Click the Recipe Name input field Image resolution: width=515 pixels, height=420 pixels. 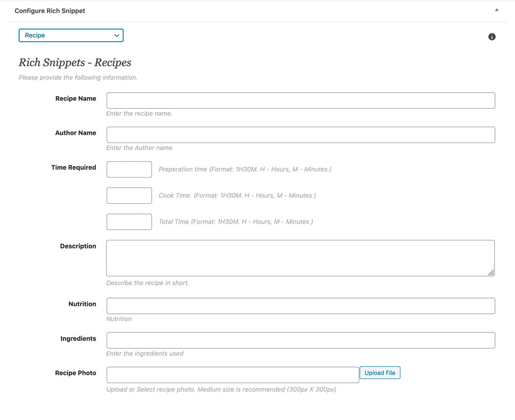click(301, 100)
